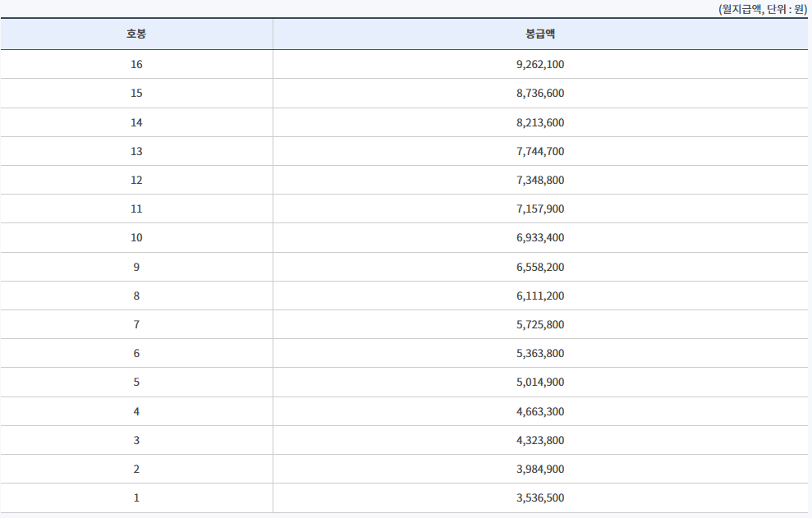This screenshot has width=812, height=518.
Task: Select salary value 8,213,600
Action: 540,123
